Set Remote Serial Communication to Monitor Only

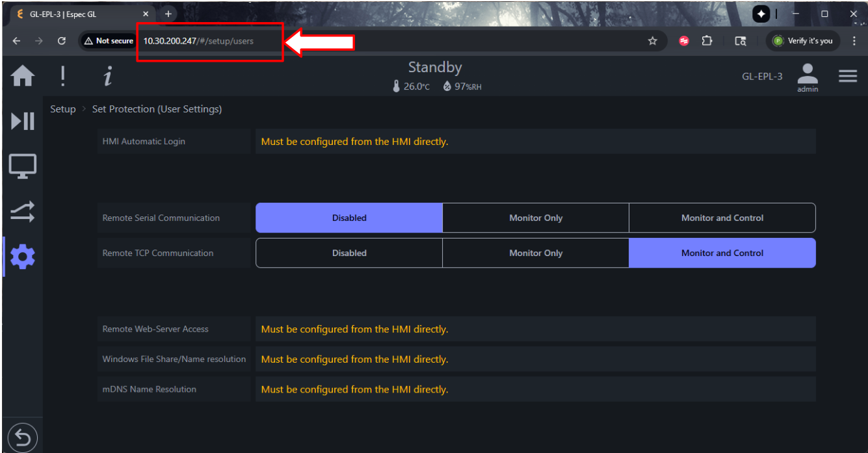point(536,218)
